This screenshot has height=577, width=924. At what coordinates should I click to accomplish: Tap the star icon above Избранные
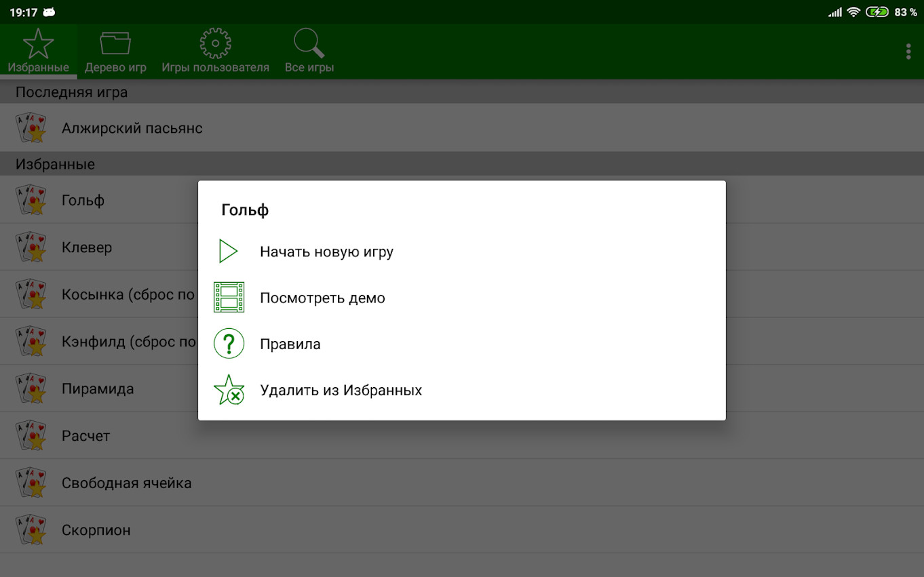[39, 43]
